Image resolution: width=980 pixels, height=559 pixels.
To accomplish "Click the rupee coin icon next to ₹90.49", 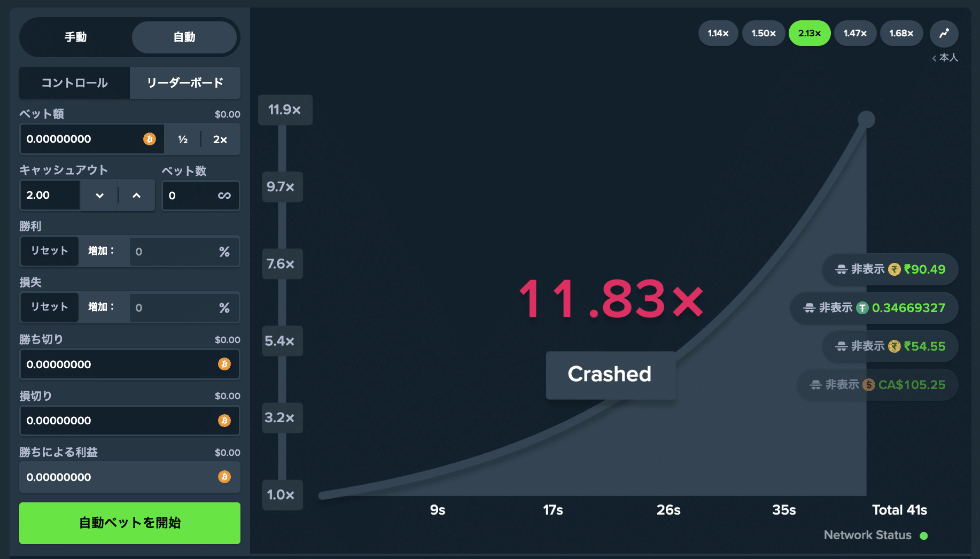I will [895, 269].
